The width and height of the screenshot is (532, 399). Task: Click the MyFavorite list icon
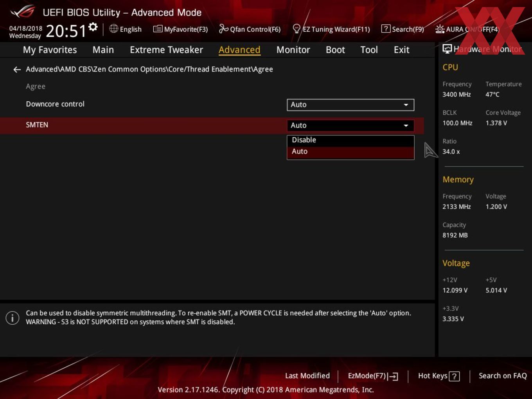pos(158,29)
